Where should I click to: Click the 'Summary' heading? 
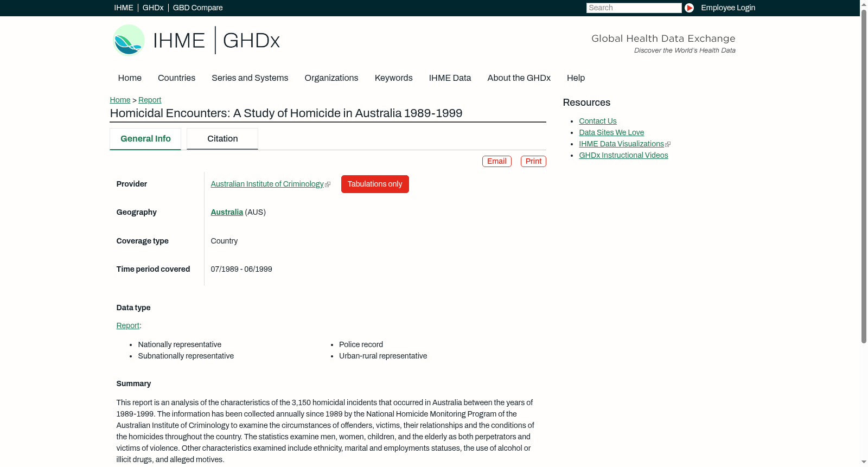[x=133, y=384]
